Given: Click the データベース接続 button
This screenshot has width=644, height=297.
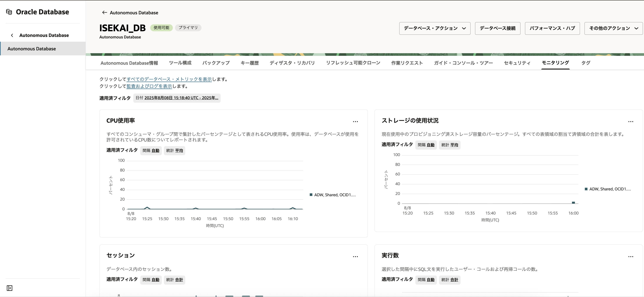Looking at the screenshot, I should pos(497,28).
